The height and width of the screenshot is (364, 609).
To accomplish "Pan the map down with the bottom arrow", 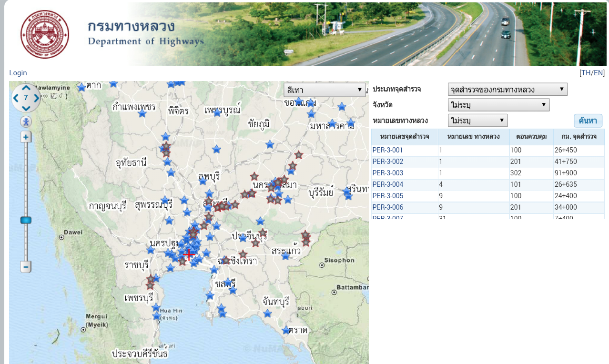I will tap(26, 108).
